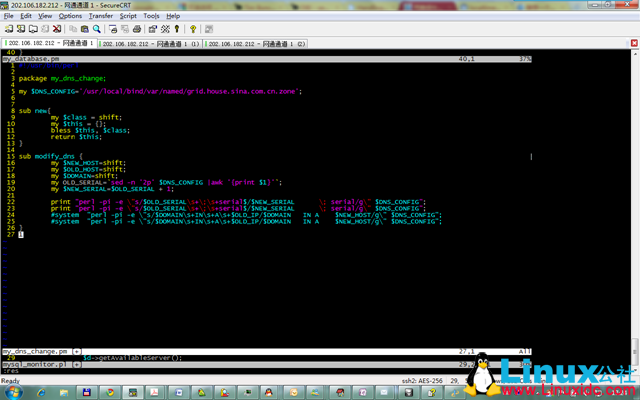Open the Windows Start menu
Image resolution: width=640 pixels, height=400 pixels.
[x=12, y=391]
